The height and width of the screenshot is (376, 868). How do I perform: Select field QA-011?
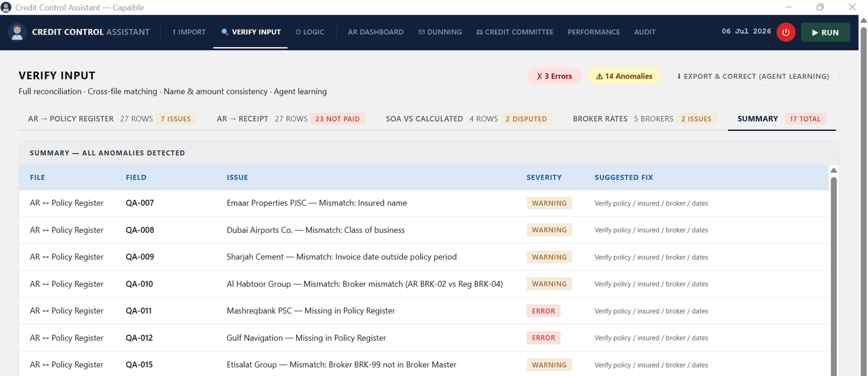tap(139, 311)
